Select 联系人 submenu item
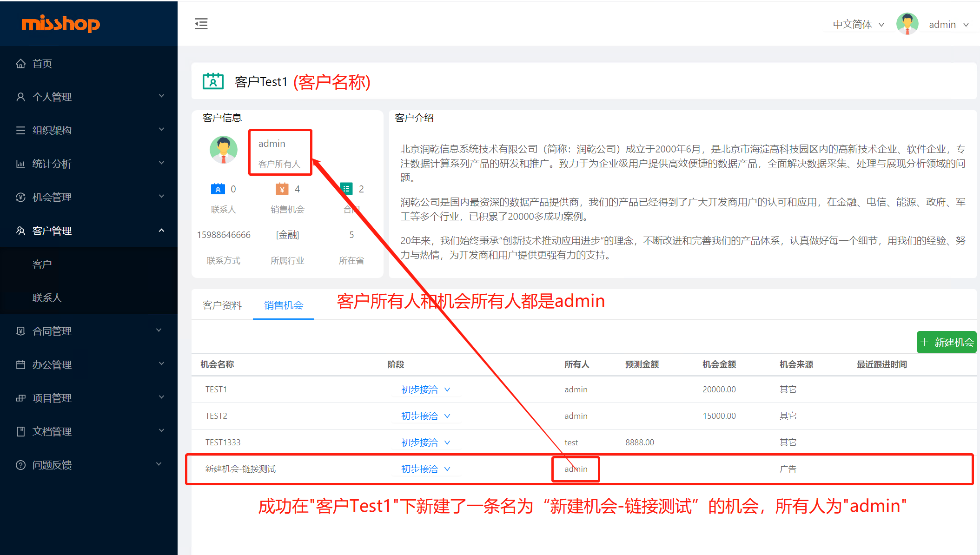980x555 pixels. coord(47,297)
